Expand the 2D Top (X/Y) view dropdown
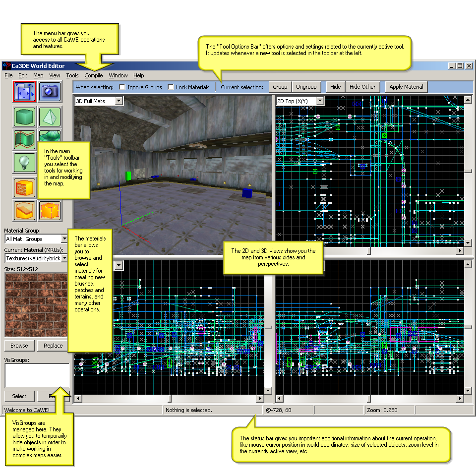 point(320,101)
